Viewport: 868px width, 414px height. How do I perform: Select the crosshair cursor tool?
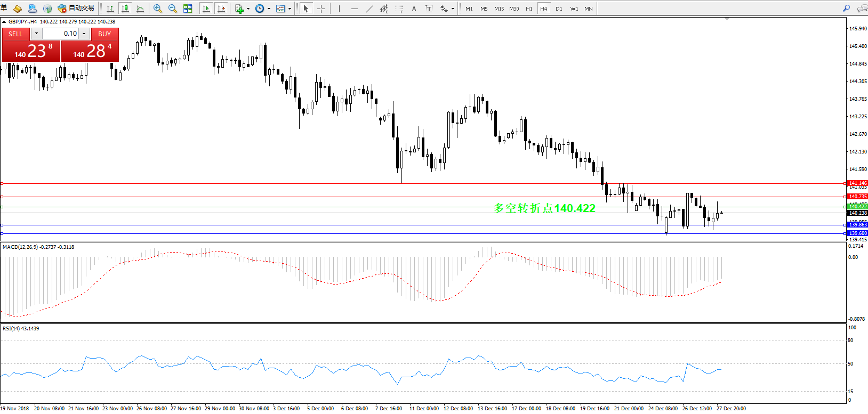click(321, 9)
